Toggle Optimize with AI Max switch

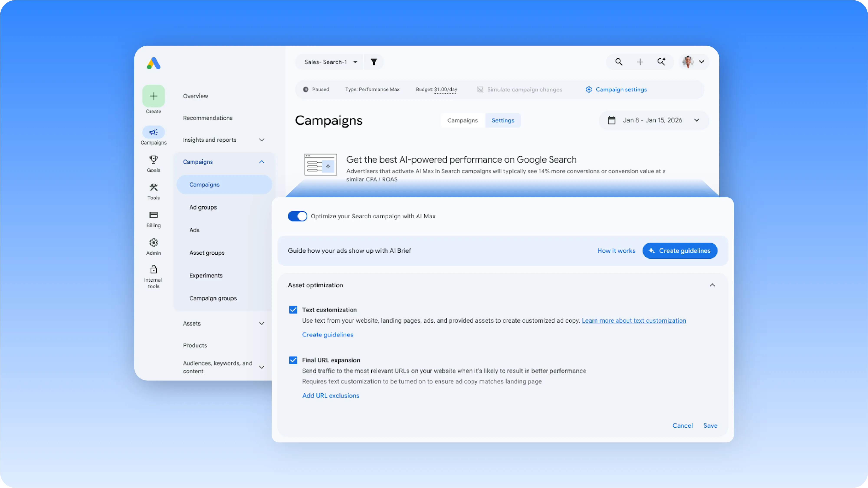(297, 216)
